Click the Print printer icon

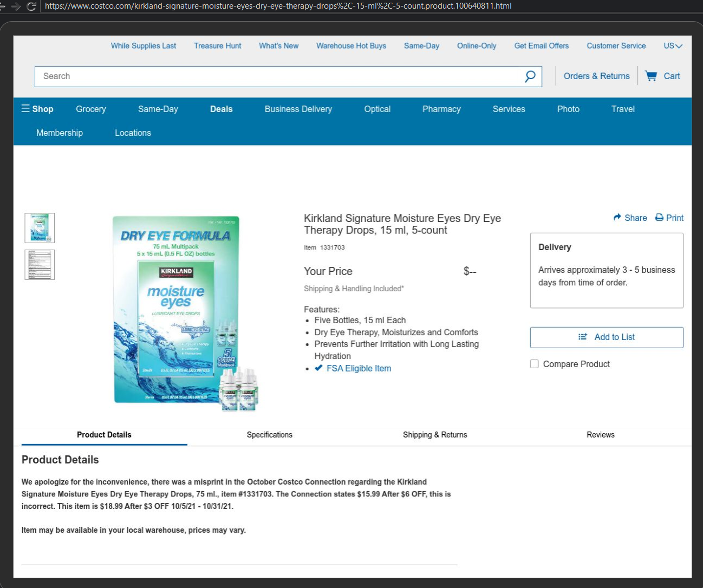tap(659, 218)
